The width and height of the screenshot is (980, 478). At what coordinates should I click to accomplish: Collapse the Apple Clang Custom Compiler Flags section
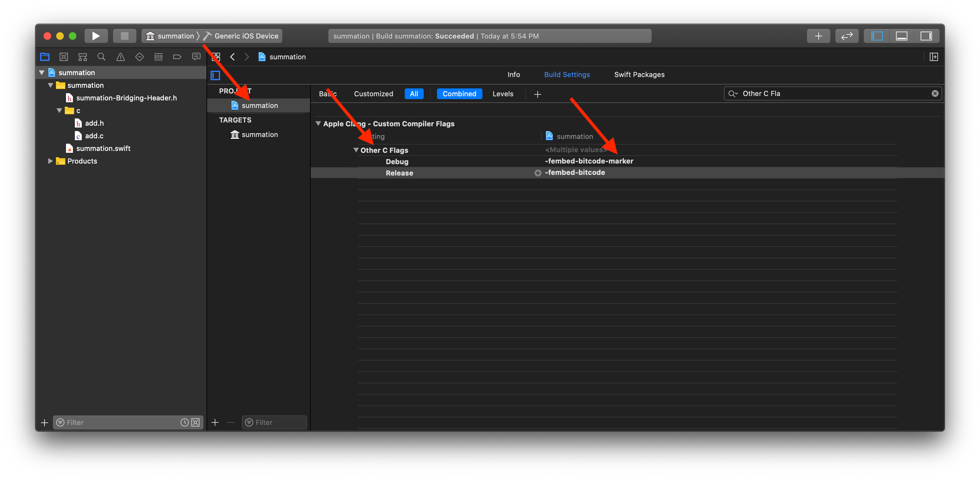pyautogui.click(x=318, y=123)
